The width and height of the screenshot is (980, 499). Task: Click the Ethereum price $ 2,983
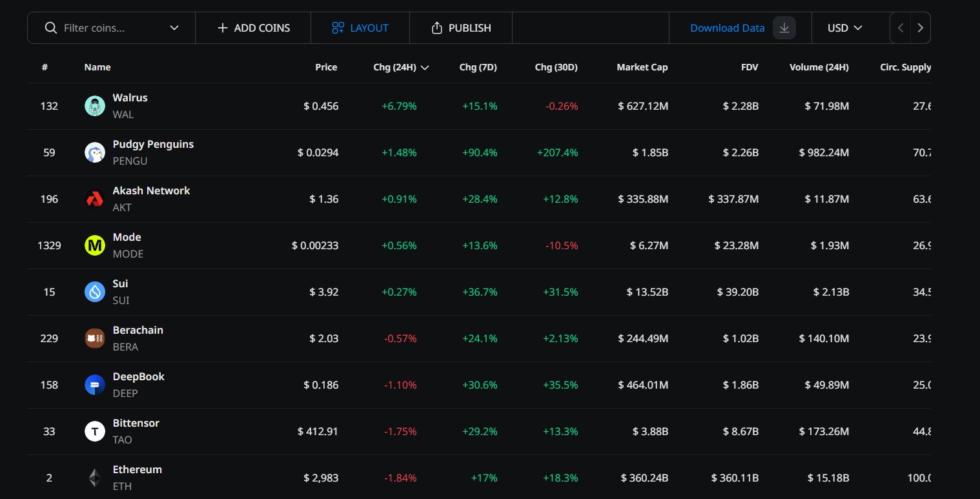321,478
